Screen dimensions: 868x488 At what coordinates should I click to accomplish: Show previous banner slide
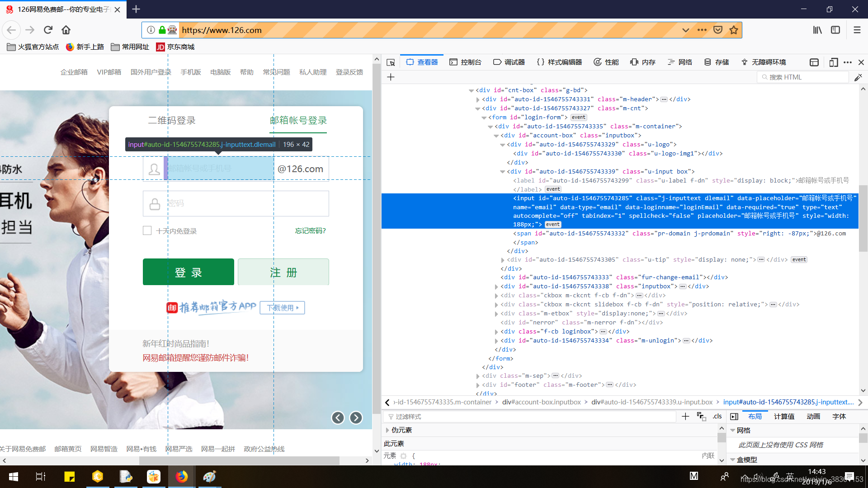tap(338, 418)
